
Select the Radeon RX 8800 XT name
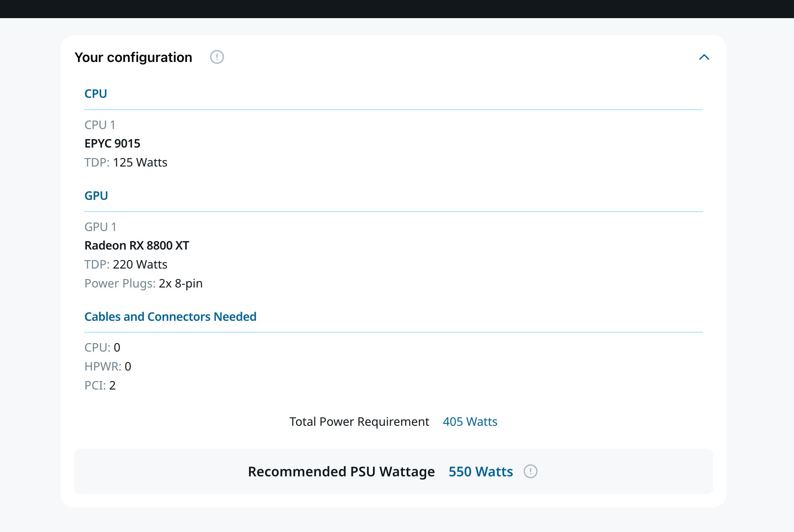[x=137, y=245]
